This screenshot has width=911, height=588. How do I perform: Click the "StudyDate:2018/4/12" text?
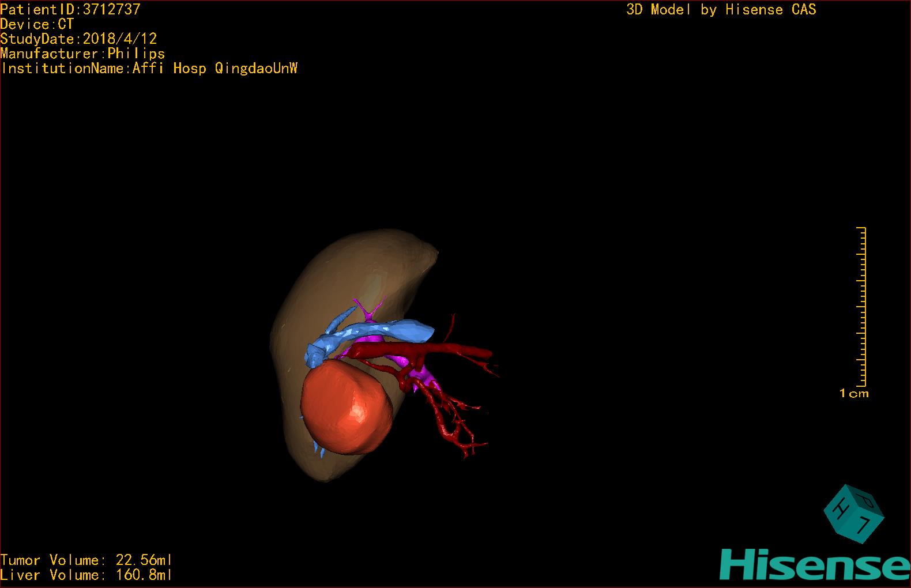point(78,39)
